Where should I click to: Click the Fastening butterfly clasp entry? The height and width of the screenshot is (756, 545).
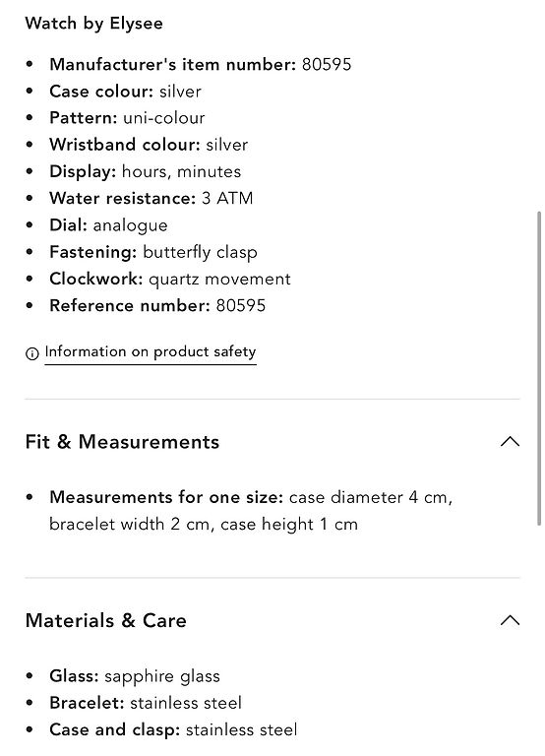(153, 252)
